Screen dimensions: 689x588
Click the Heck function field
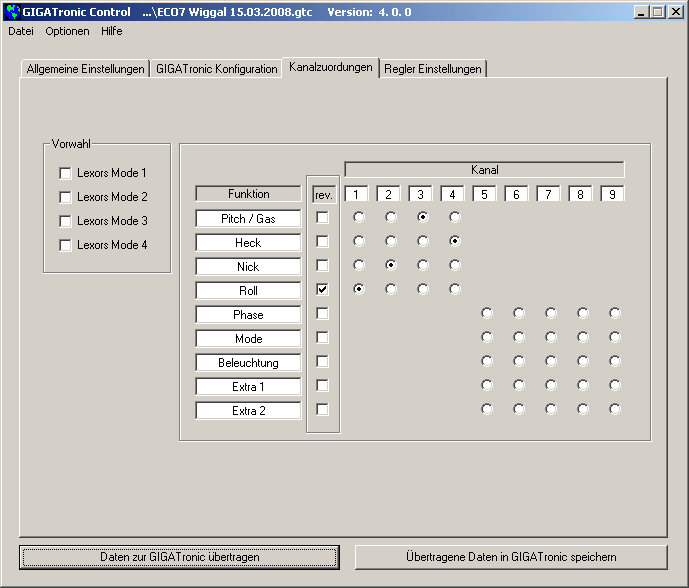click(248, 243)
